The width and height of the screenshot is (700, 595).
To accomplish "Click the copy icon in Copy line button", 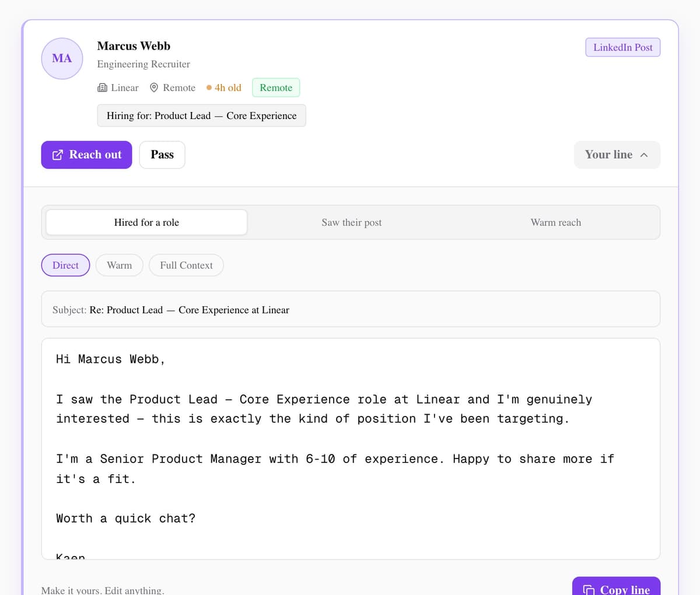I will (589, 590).
